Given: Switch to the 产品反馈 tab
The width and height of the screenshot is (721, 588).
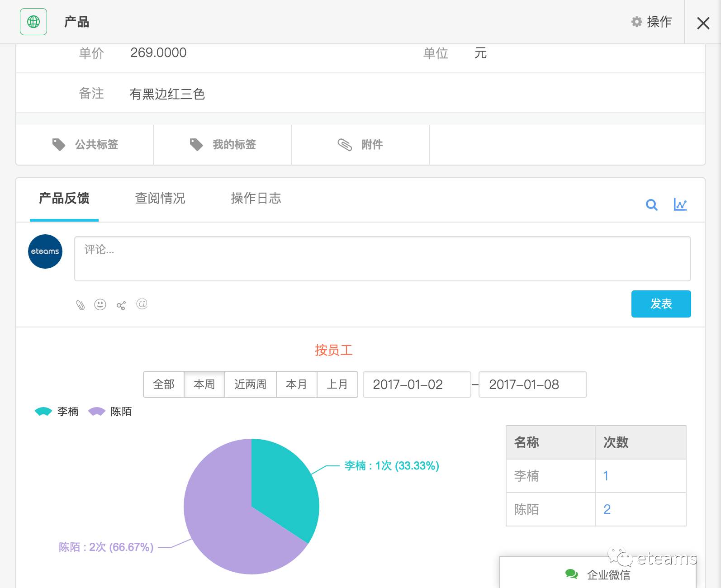Looking at the screenshot, I should point(64,199).
